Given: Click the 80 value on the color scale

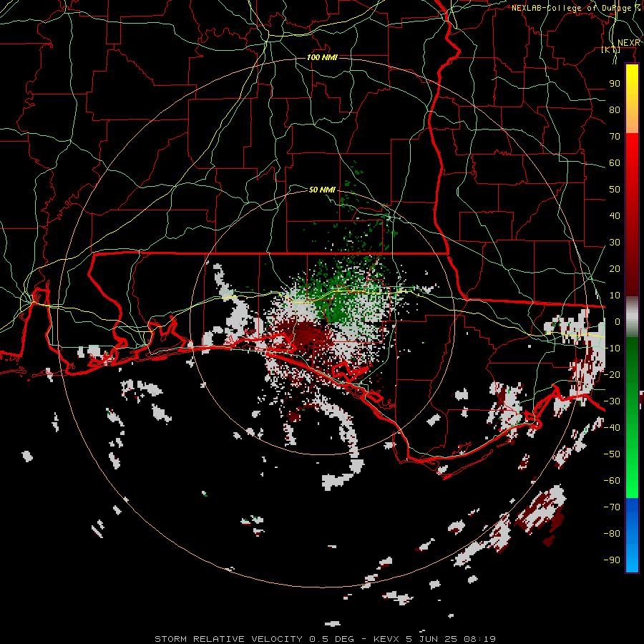Looking at the screenshot, I should [x=615, y=109].
